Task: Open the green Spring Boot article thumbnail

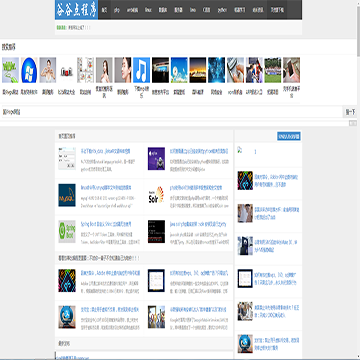Action: coord(67,231)
